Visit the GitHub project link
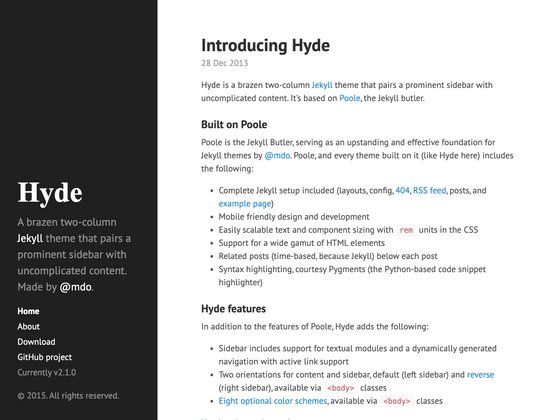Image resolution: width=560 pixels, height=420 pixels. 45,357
